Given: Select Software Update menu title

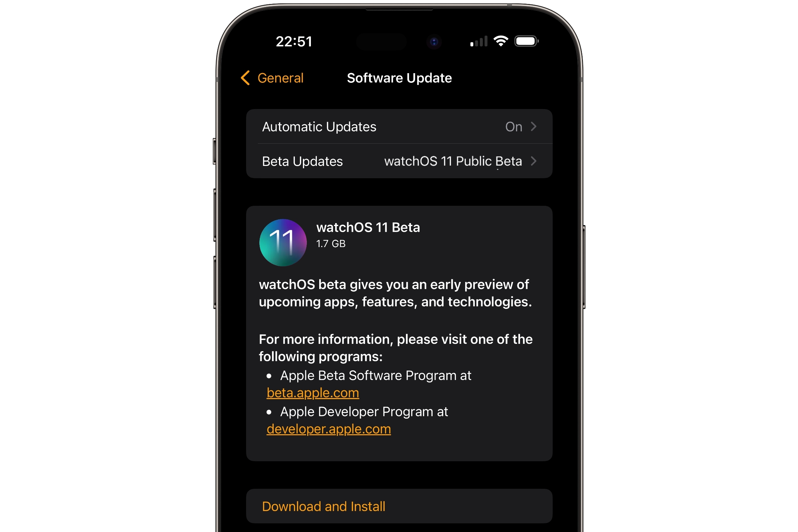Looking at the screenshot, I should click(398, 78).
